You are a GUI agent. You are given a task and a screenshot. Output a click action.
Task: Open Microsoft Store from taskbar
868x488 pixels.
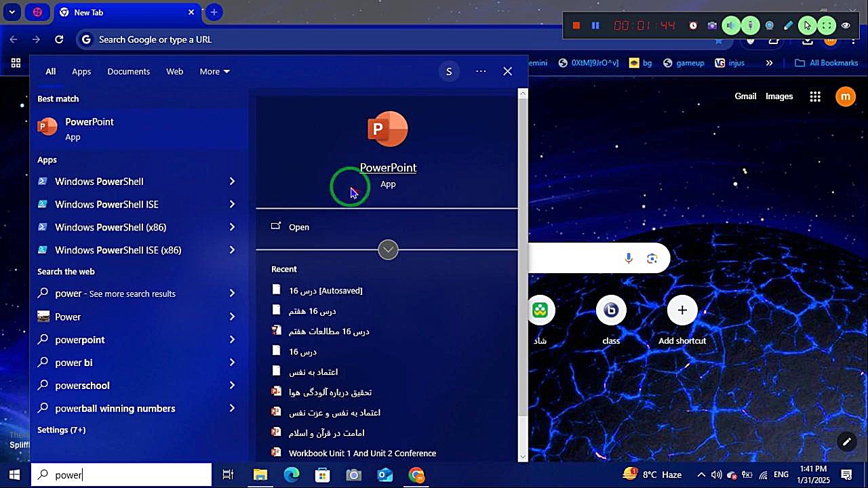[323, 475]
